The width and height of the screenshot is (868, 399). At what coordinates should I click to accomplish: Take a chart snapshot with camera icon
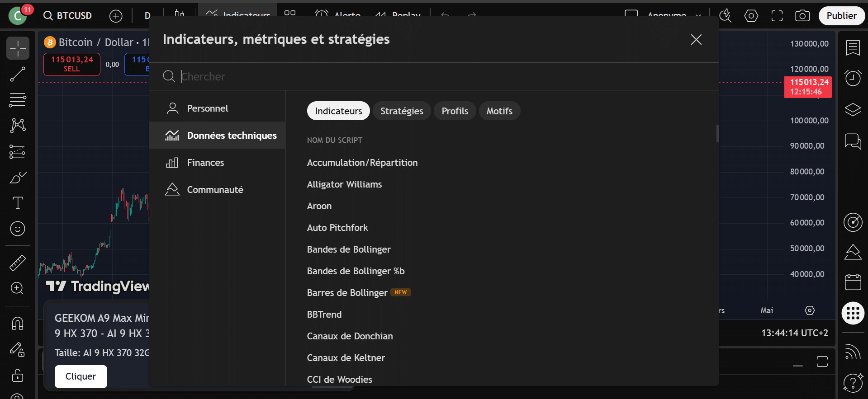click(802, 16)
